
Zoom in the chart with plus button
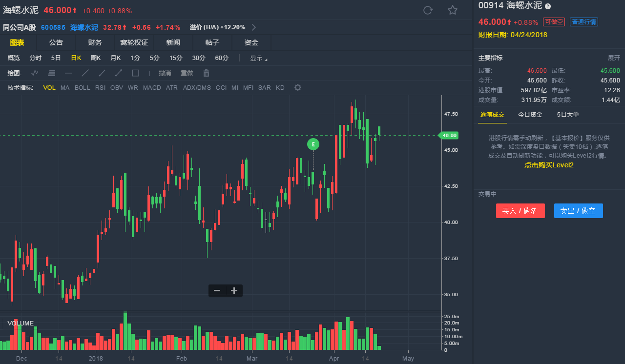coord(234,291)
